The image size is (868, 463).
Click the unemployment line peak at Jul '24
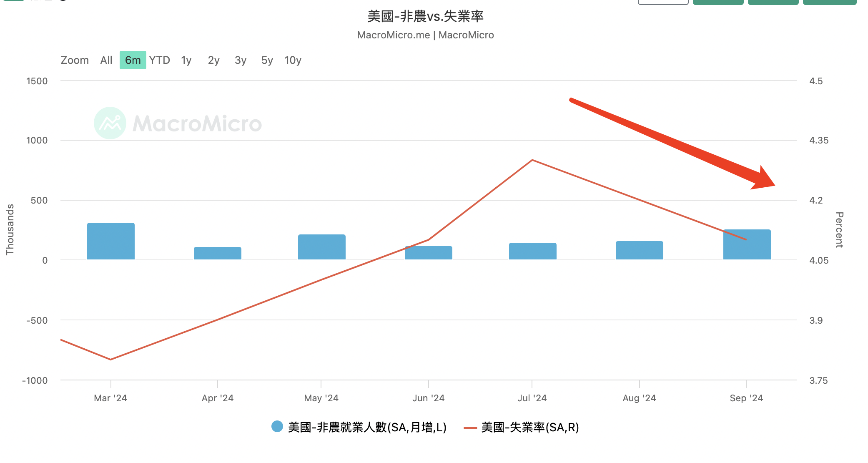point(532,160)
